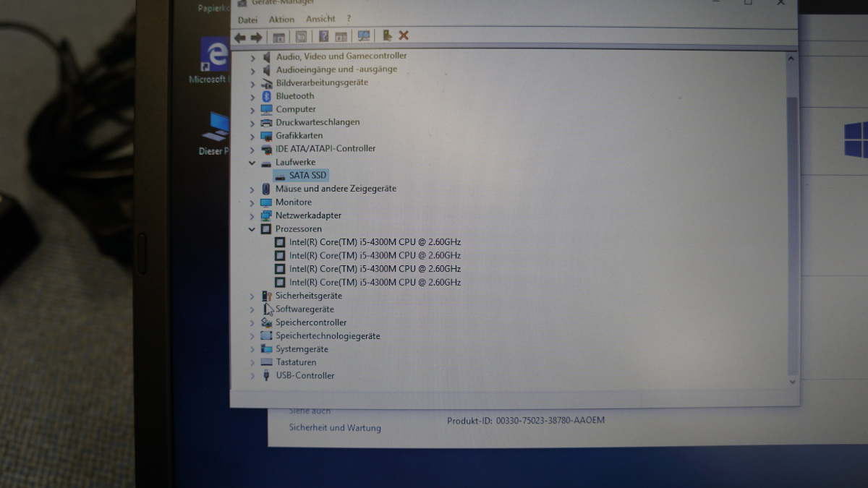This screenshot has width=868, height=488.
Task: Click the keyboard icon for Tastaturen
Action: click(266, 362)
